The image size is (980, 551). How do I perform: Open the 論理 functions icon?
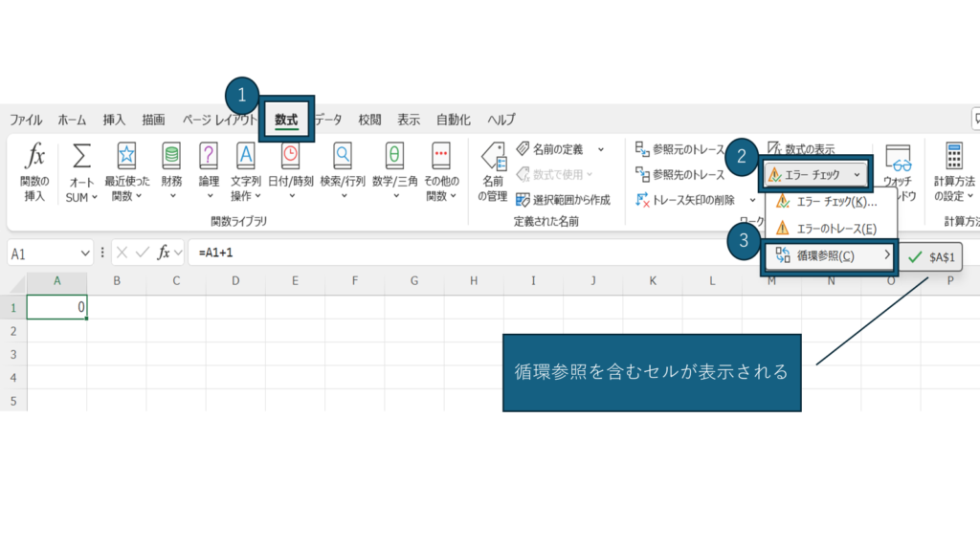pos(208,156)
